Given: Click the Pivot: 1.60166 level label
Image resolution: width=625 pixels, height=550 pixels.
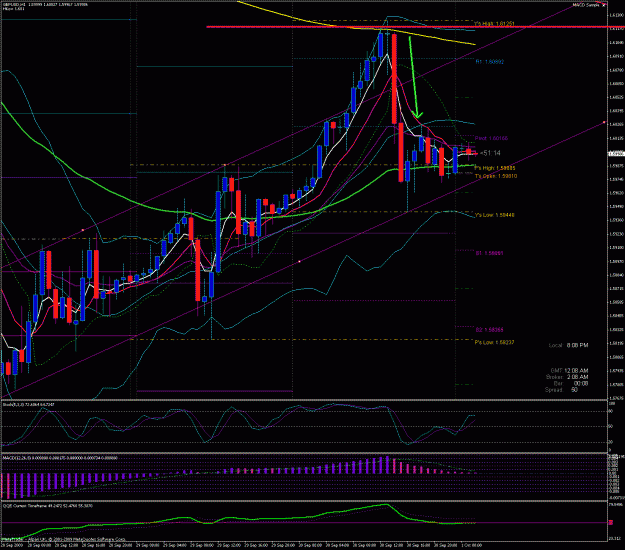Looking at the screenshot, I should coord(491,138).
